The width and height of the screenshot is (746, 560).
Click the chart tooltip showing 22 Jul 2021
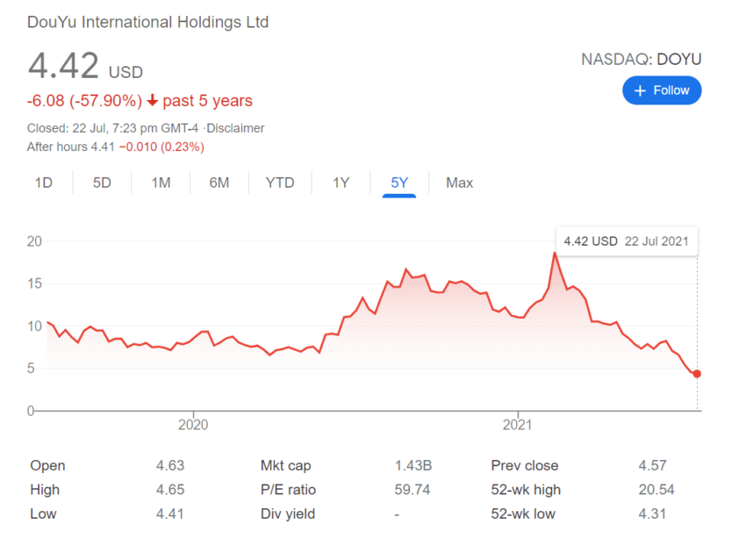coord(626,241)
